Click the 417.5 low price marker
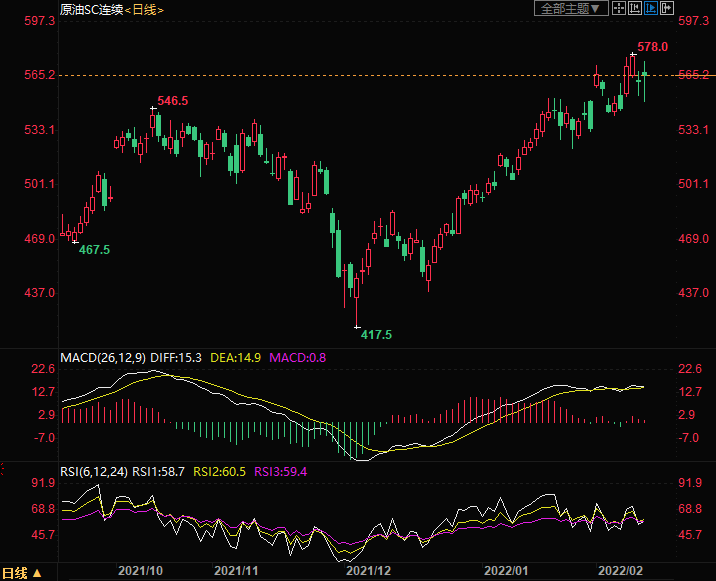Image resolution: width=716 pixels, height=581 pixels. pyautogui.click(x=376, y=335)
